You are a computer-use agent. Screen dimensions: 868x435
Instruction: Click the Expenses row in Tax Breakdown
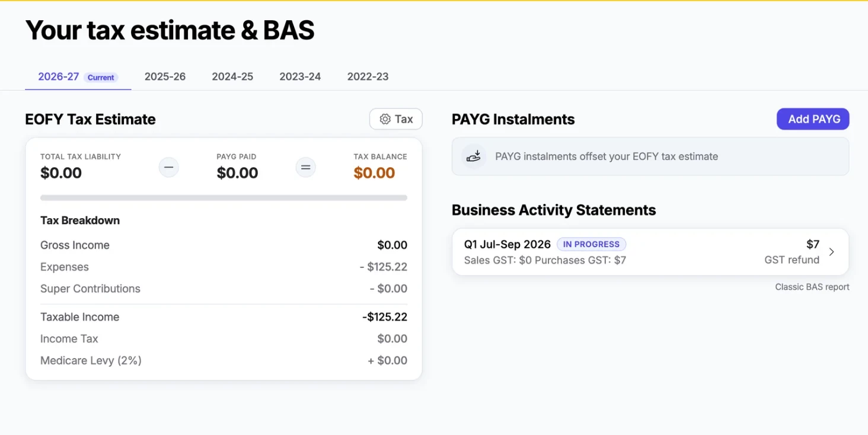[224, 267]
